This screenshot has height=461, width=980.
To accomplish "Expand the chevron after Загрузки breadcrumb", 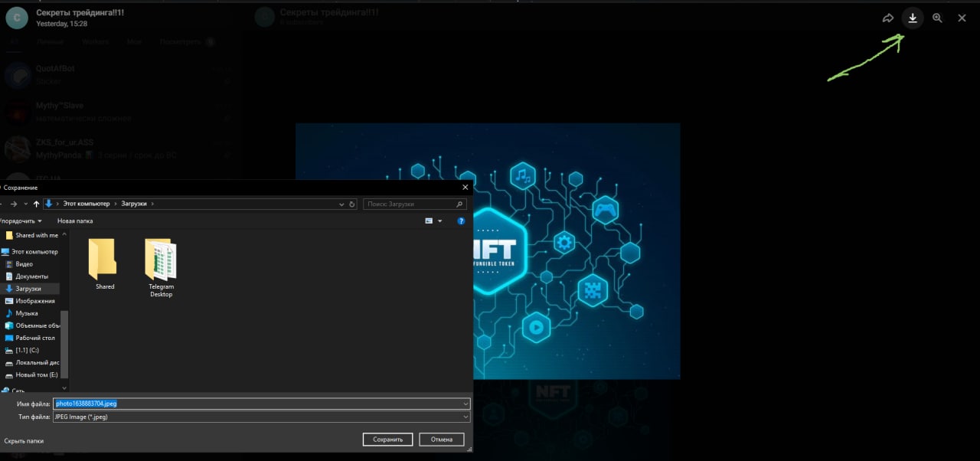I will click(x=153, y=204).
